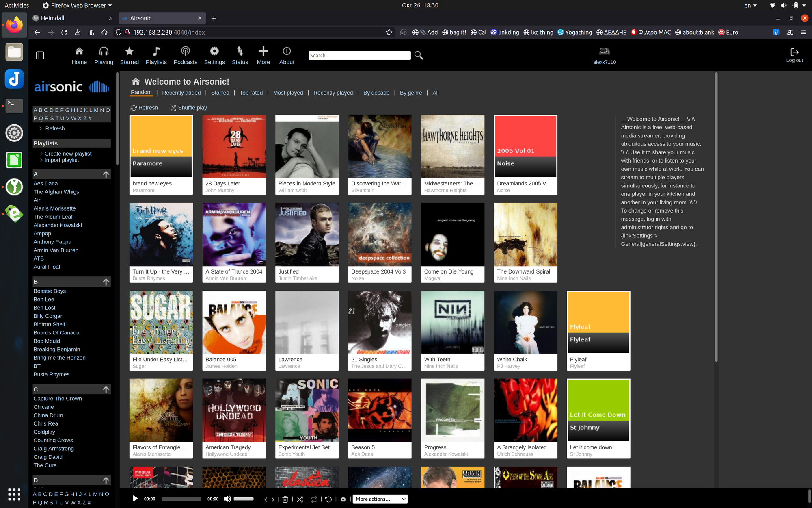The image size is (812, 508).
Task: Mute audio with the speaker icon
Action: click(x=227, y=499)
